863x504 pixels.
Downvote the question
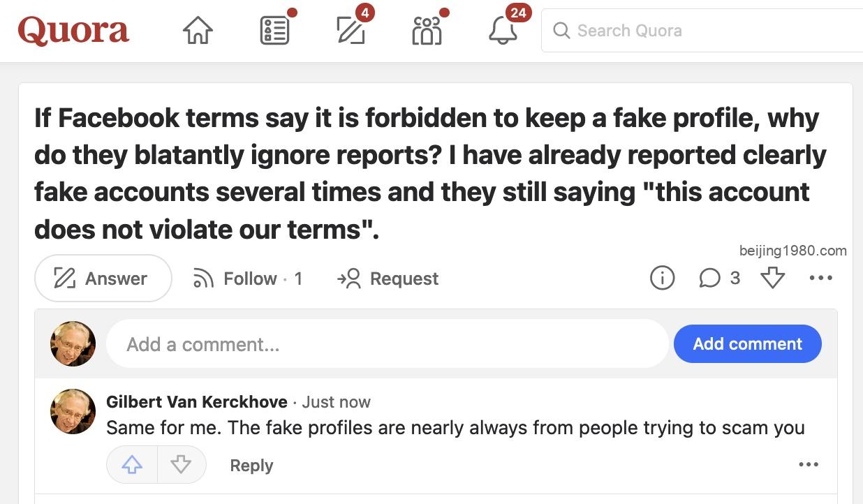772,279
